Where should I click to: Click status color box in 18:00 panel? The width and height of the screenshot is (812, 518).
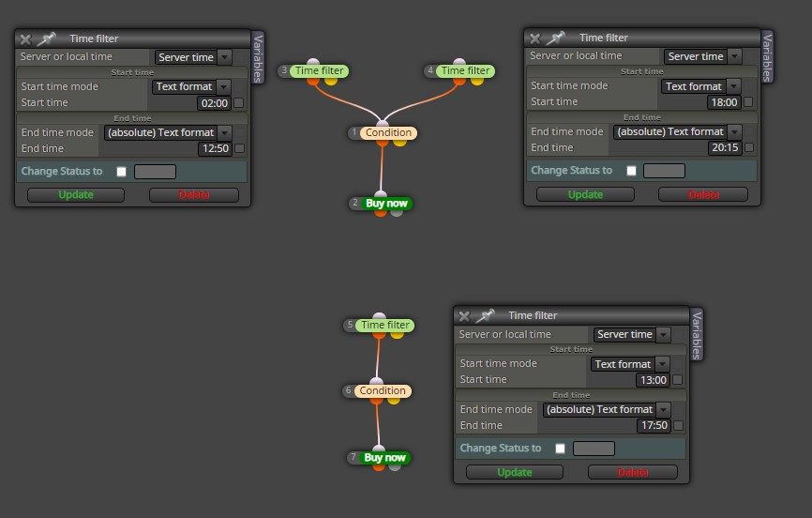pyautogui.click(x=665, y=171)
